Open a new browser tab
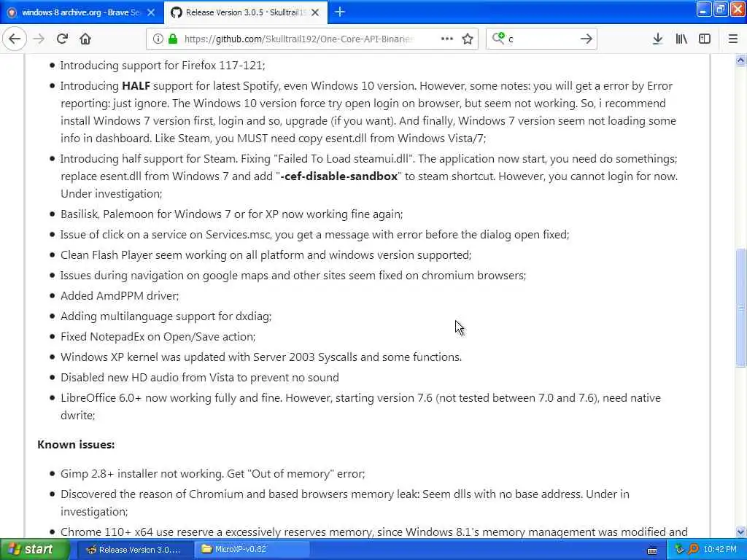 340,12
